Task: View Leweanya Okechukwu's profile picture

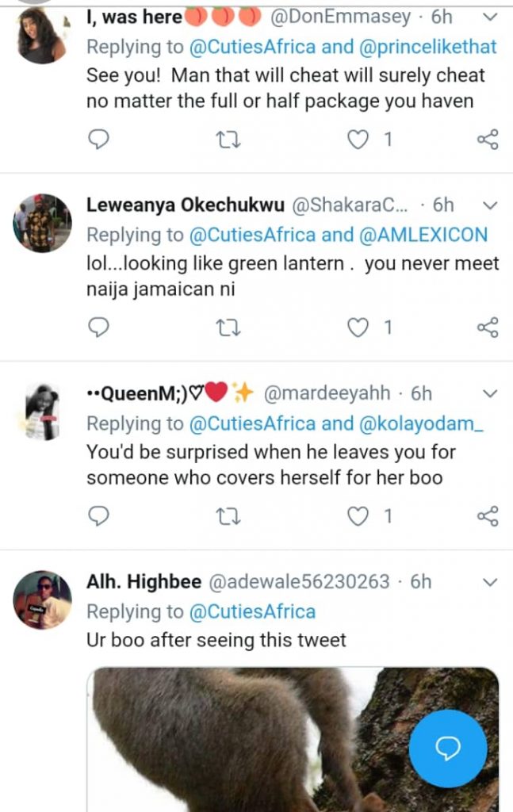Action: [x=43, y=223]
